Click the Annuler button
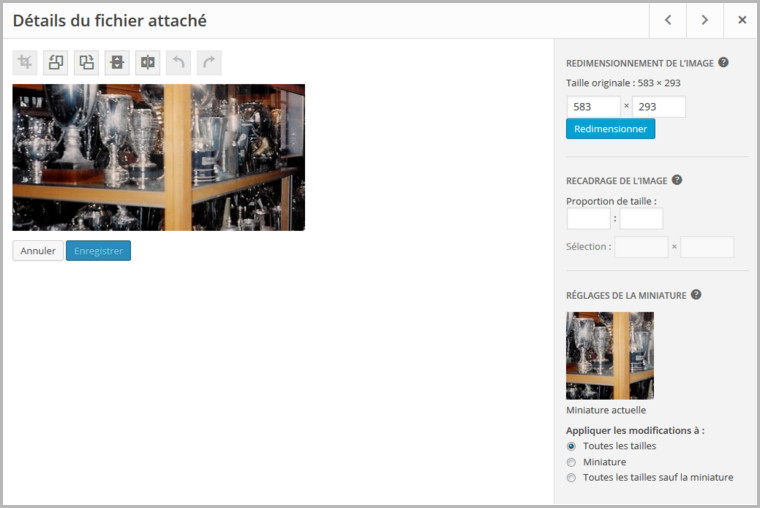The height and width of the screenshot is (508, 760). pos(38,251)
